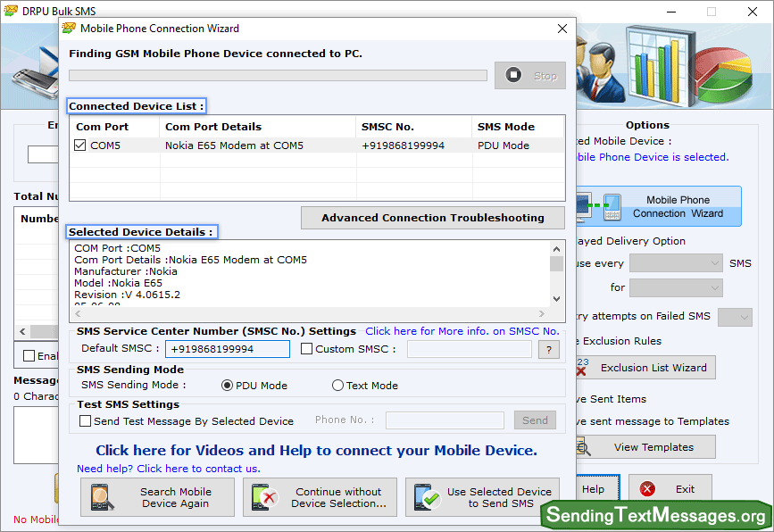
Task: Click the Default SMSC number field
Action: (x=228, y=349)
